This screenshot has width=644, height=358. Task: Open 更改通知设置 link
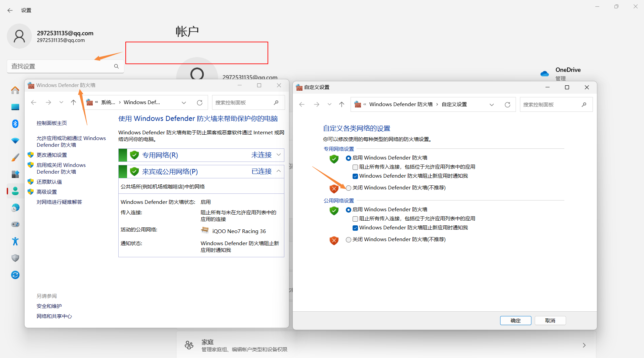[x=52, y=155]
